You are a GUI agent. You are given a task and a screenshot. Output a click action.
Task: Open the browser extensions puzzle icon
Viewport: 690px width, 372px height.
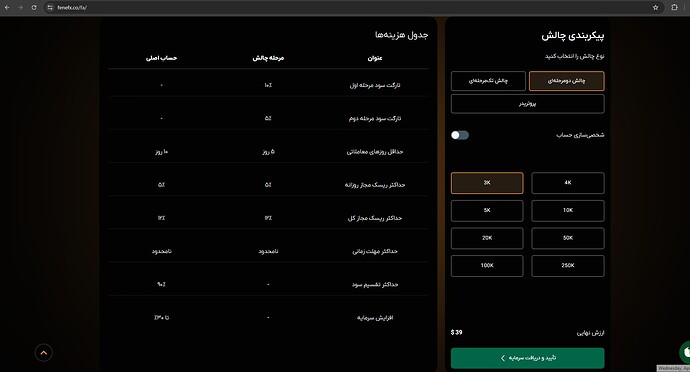click(674, 7)
